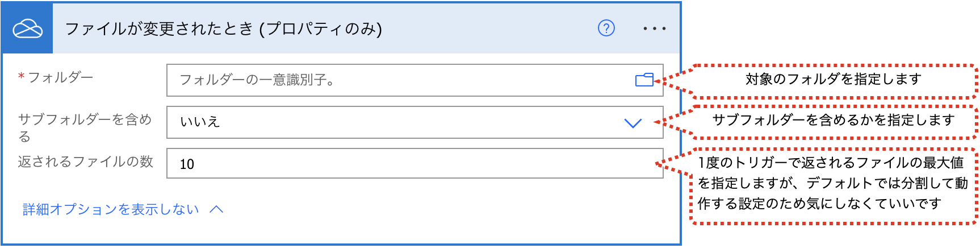Click the 対象のフォルダを指定します annotation box

[x=834, y=81]
